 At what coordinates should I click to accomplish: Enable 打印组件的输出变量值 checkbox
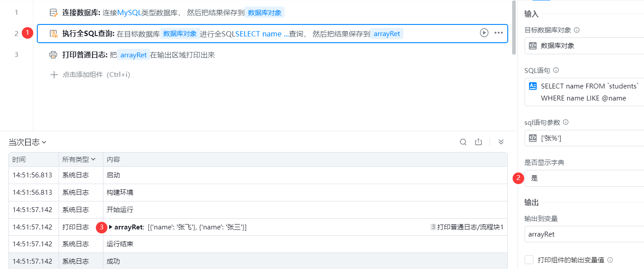[x=529, y=260]
